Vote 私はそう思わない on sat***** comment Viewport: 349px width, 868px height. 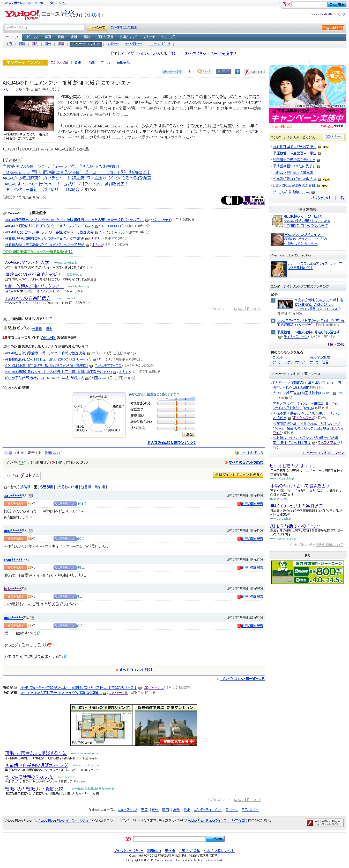65,504
